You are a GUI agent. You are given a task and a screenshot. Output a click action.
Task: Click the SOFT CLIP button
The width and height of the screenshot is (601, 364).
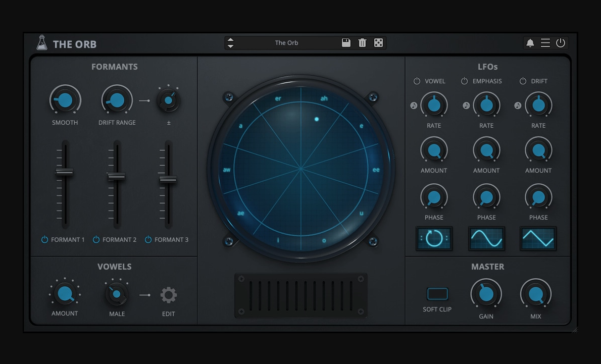[x=437, y=294]
